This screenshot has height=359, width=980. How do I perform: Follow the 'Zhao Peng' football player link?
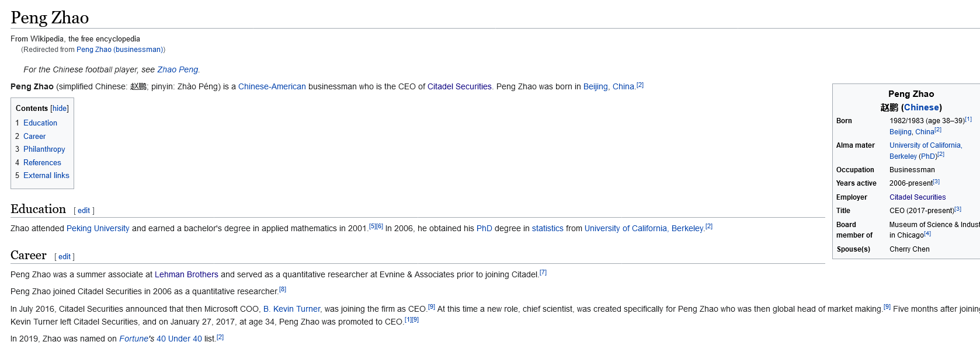[178, 69]
